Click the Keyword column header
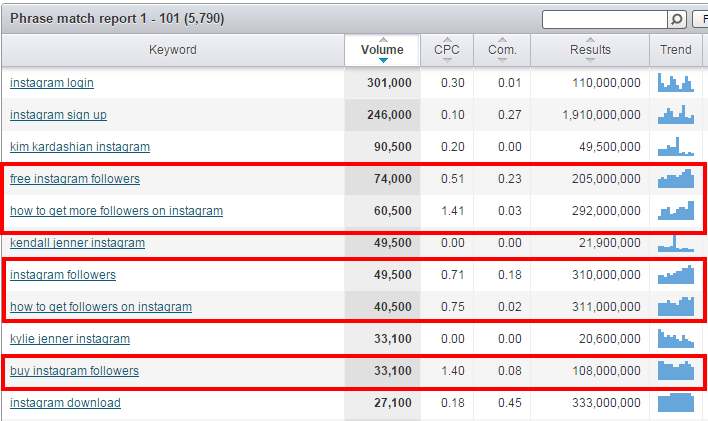The image size is (708, 421). (x=173, y=50)
